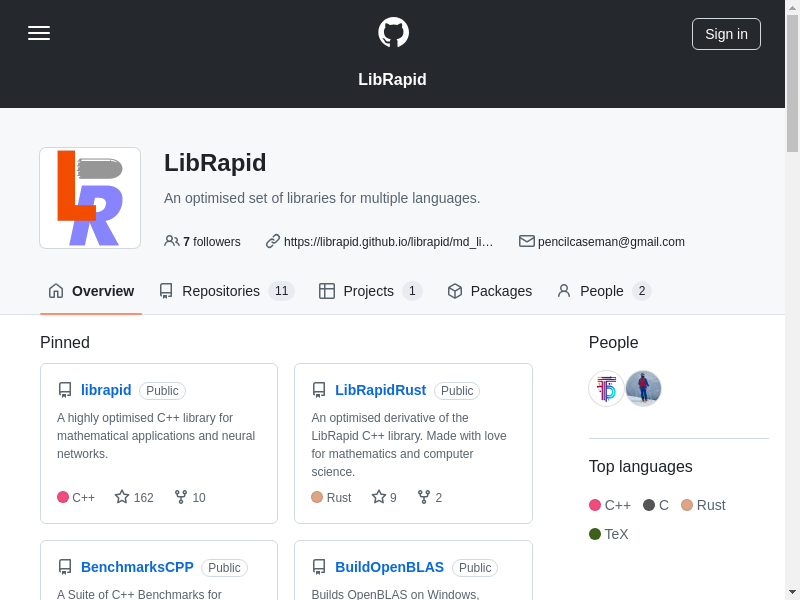Image resolution: width=800 pixels, height=600 pixels.
Task: Click the scrollbar down arrow
Action: tap(792, 592)
